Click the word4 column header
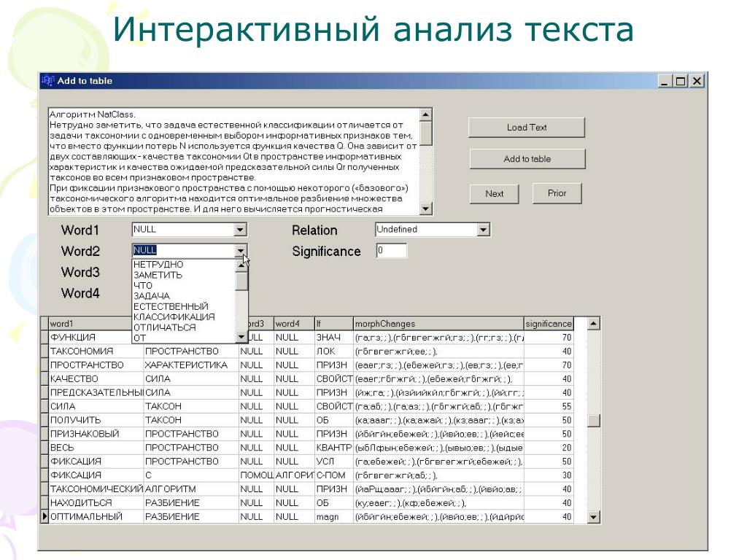The height and width of the screenshot is (560, 747). pyautogui.click(x=294, y=324)
